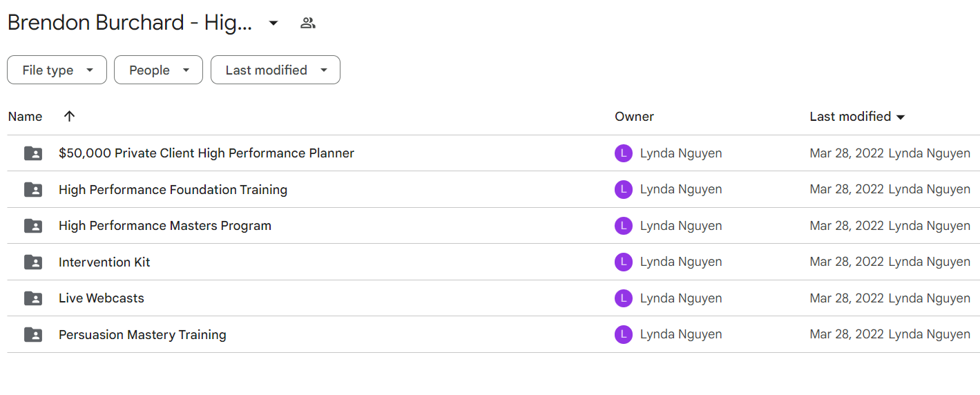Click folder icon for High Performance Foundation Training
This screenshot has width=980, height=395.
click(33, 190)
